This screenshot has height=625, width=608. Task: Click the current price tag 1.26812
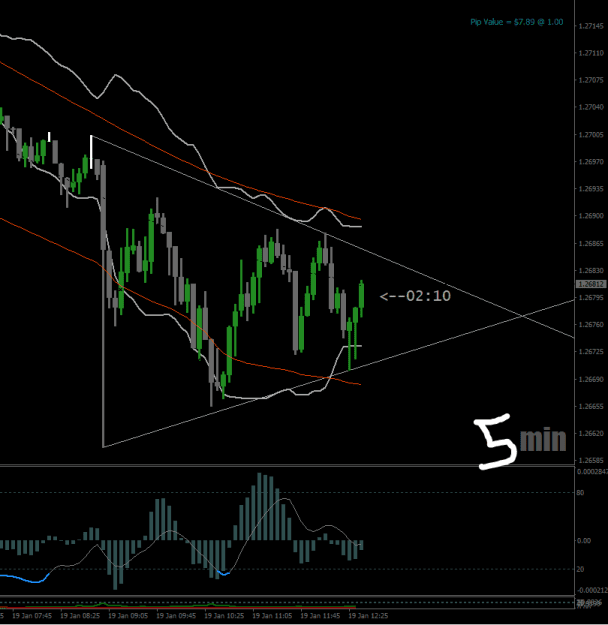(591, 284)
